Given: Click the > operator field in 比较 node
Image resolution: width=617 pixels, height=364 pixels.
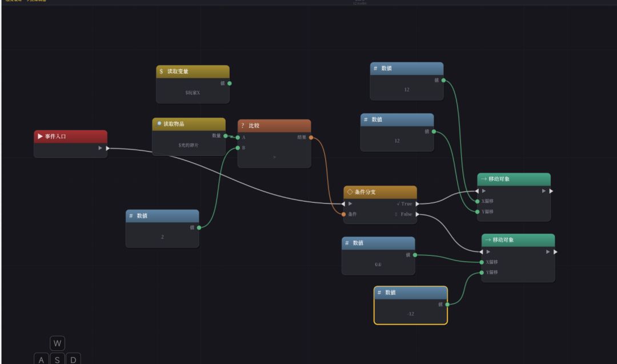Looking at the screenshot, I should [x=274, y=157].
